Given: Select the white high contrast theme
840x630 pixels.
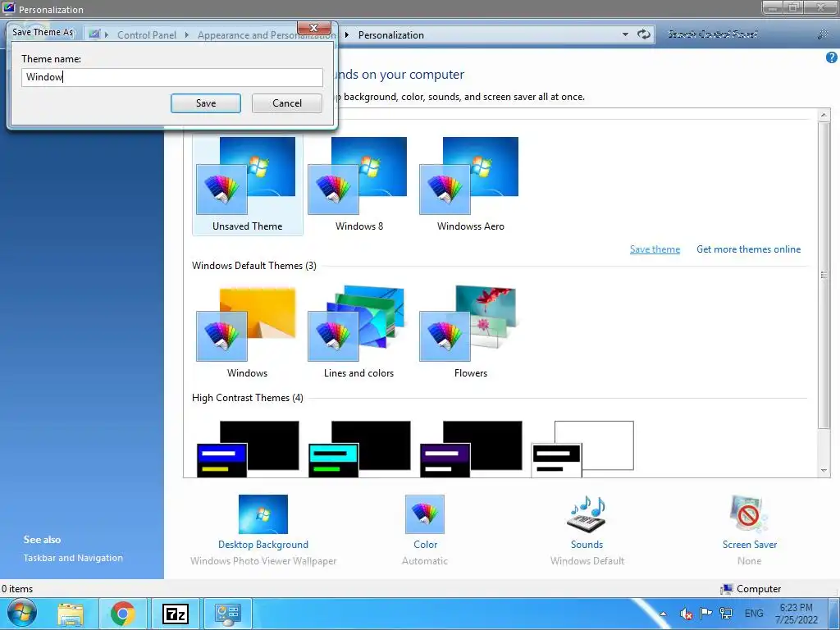Looking at the screenshot, I should click(x=582, y=449).
